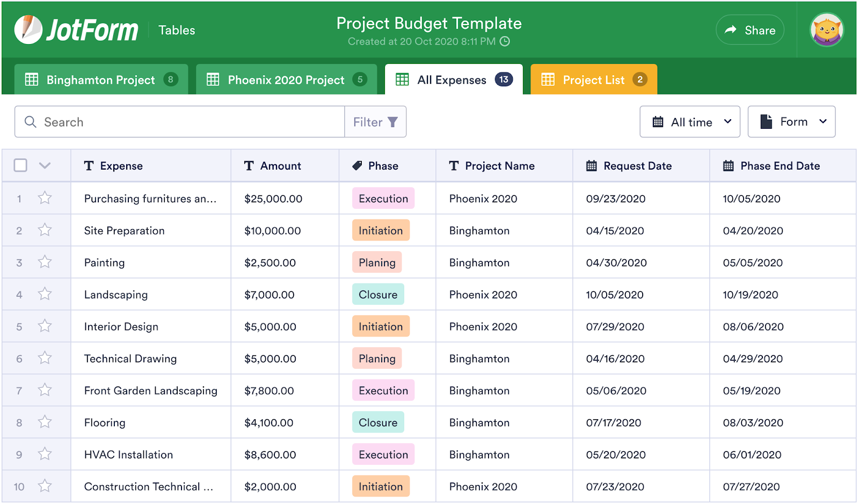Click the Share button
The image size is (859, 504).
point(750,30)
